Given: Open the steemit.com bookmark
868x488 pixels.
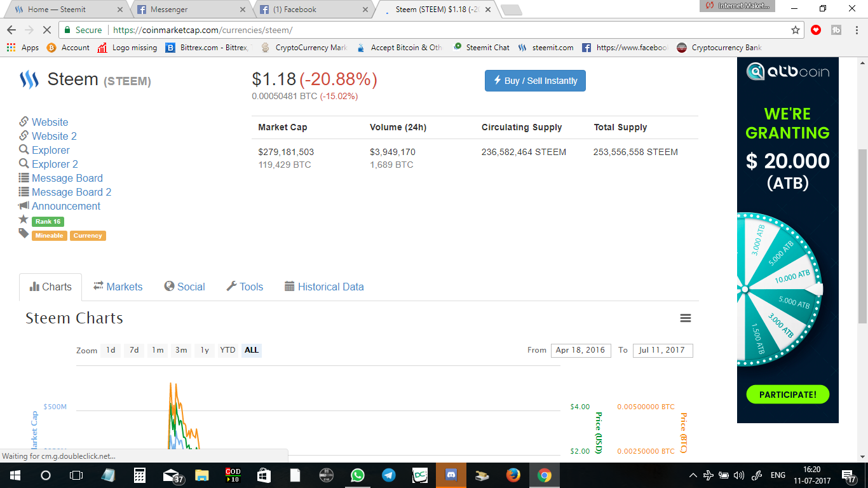Looking at the screenshot, I should tap(546, 48).
